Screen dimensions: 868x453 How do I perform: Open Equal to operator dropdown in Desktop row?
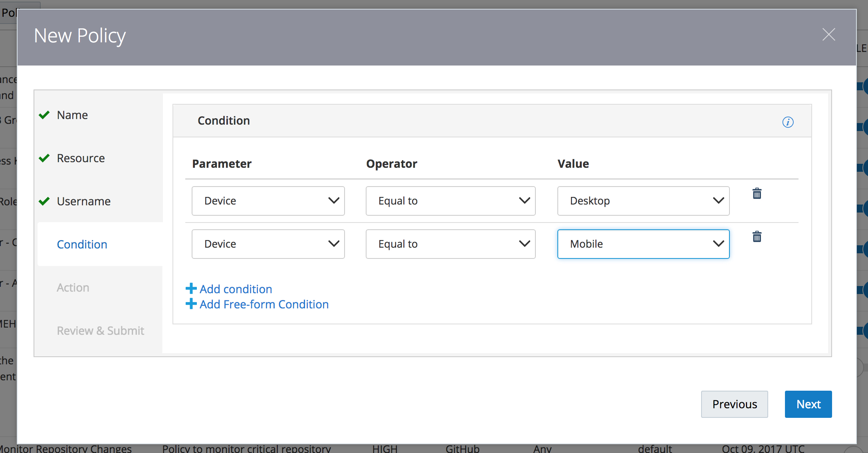450,201
